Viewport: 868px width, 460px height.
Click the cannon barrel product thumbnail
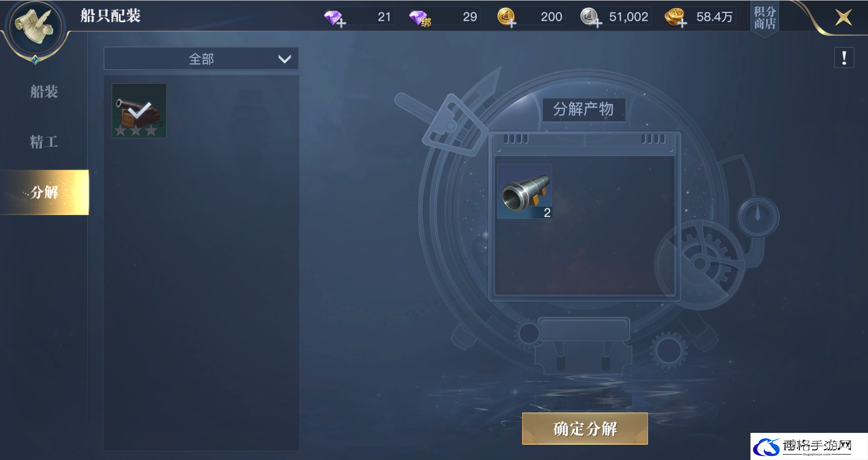coord(524,191)
